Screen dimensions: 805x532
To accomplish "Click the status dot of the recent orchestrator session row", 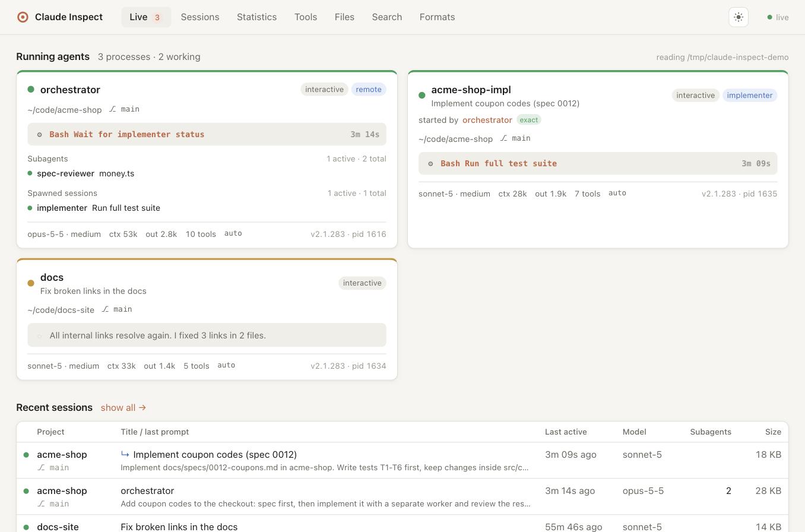I will [x=26, y=491].
